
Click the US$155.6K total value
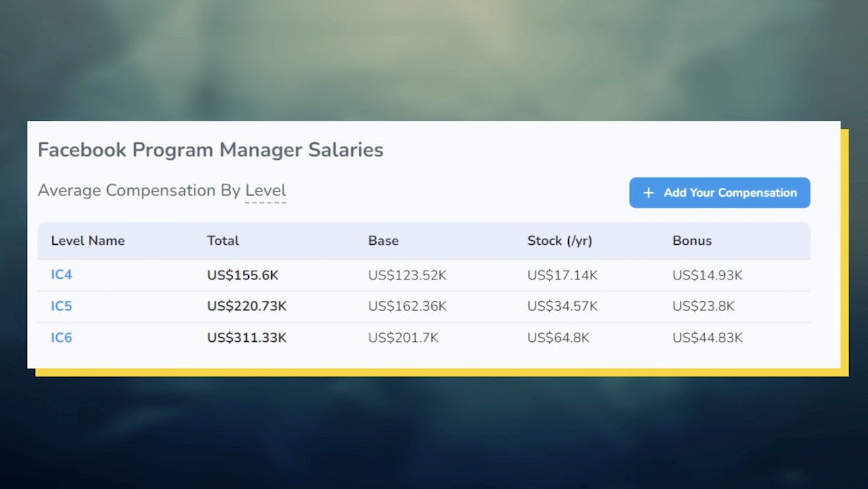click(x=243, y=275)
